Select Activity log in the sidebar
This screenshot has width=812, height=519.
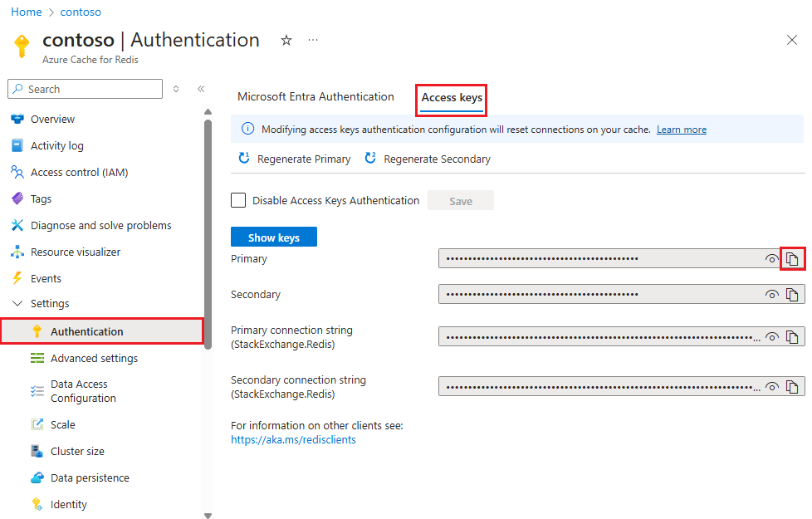[x=56, y=145]
